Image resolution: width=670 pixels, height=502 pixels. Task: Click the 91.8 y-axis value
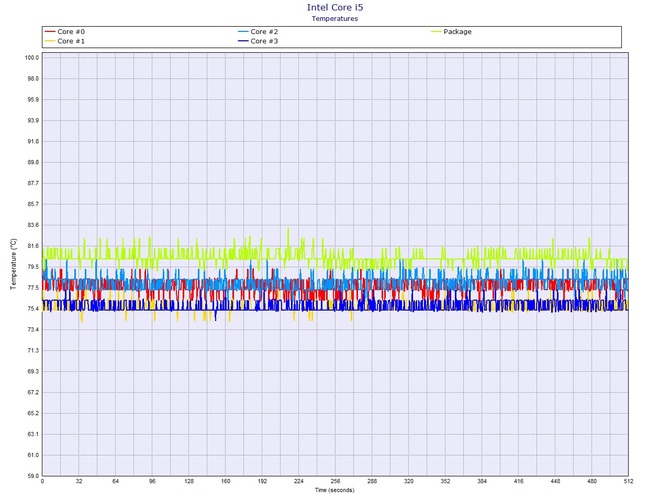tap(33, 141)
